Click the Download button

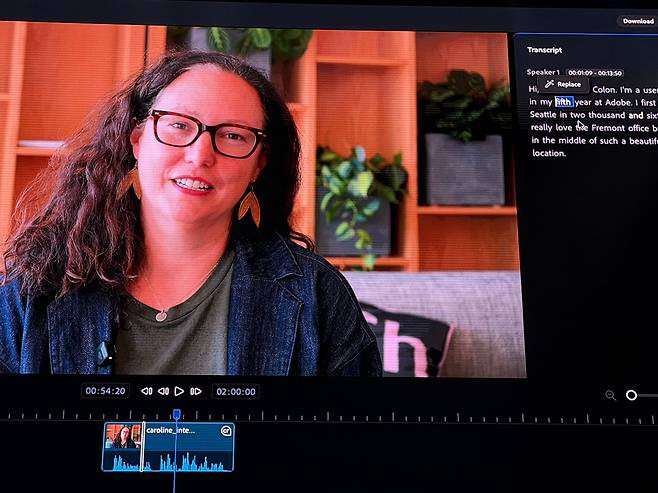point(637,20)
